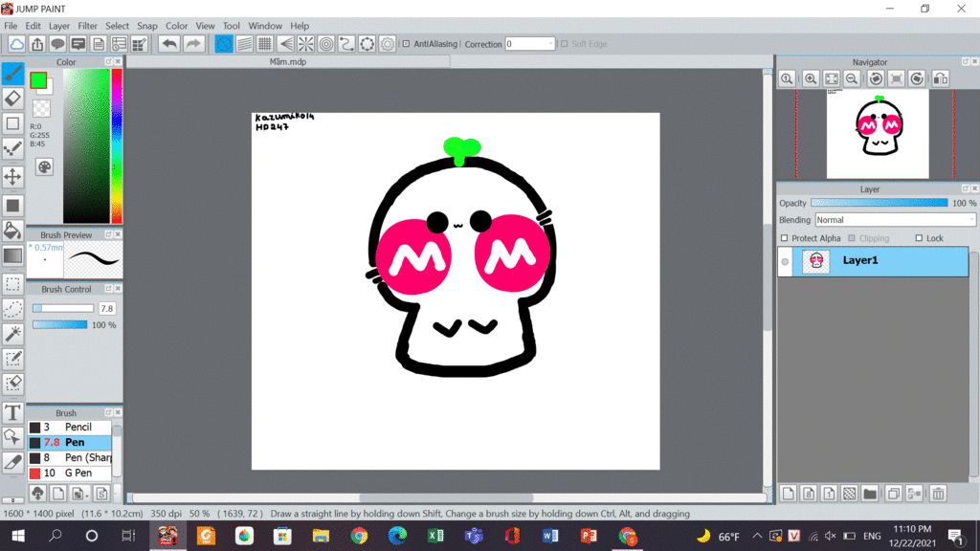Expand the left toolbar's hidden tools
The width and height of the screenshot is (980, 551).
12,500
